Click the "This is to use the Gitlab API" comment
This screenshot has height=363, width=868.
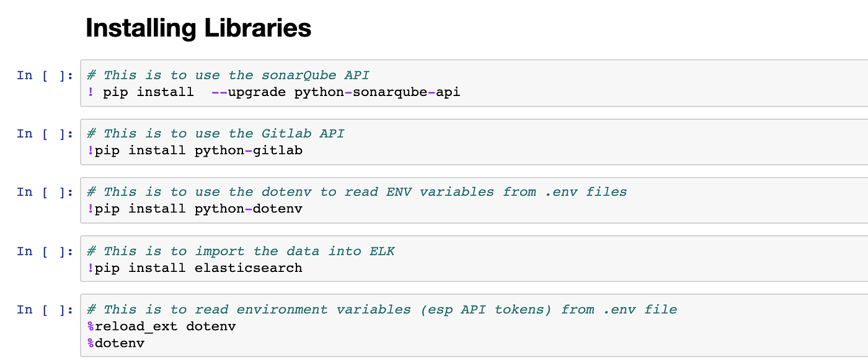[215, 134]
